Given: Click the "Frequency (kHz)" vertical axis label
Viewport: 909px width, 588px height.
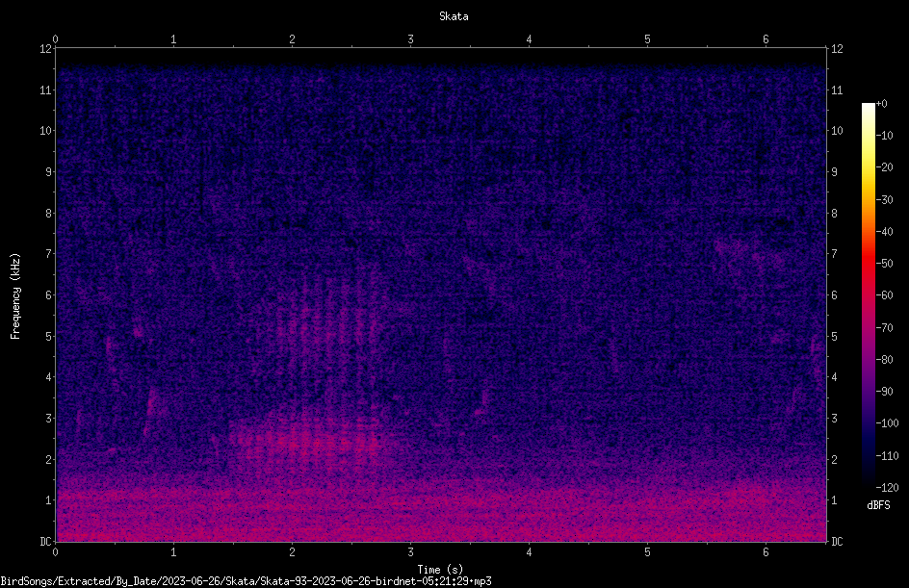Looking at the screenshot, I should (15, 295).
